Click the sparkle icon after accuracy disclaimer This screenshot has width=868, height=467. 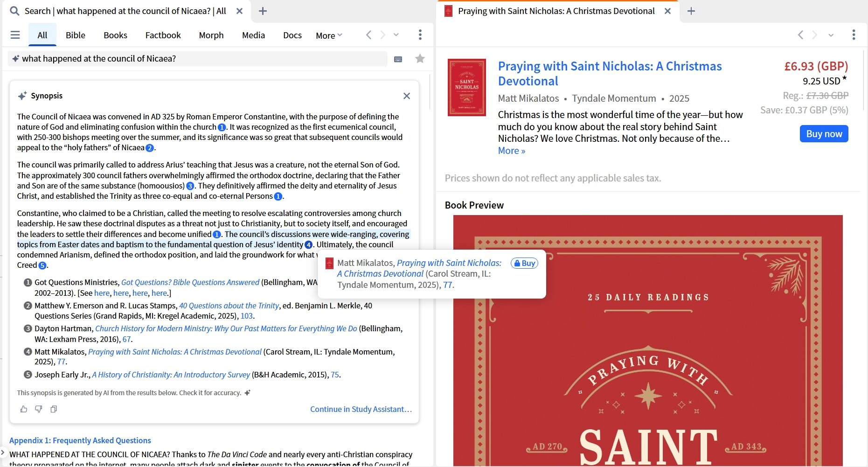pyautogui.click(x=248, y=393)
